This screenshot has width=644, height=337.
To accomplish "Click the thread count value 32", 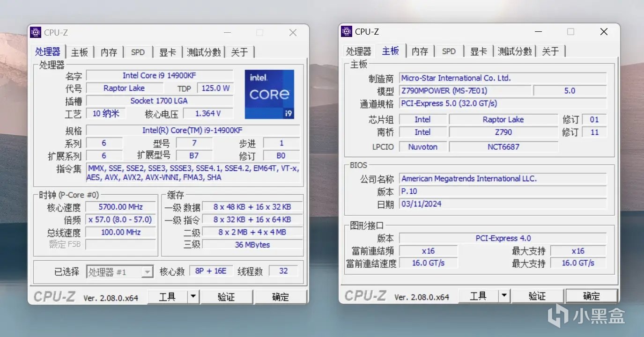I will [283, 271].
